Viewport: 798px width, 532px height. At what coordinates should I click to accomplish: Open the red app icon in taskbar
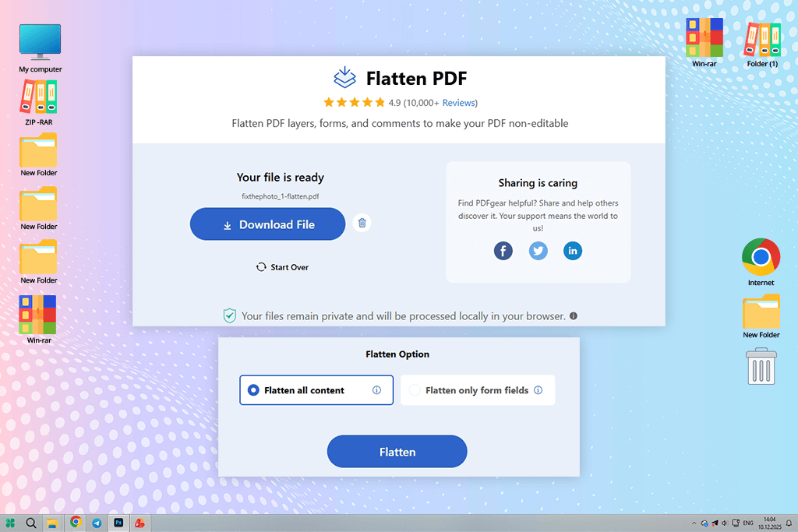140,523
